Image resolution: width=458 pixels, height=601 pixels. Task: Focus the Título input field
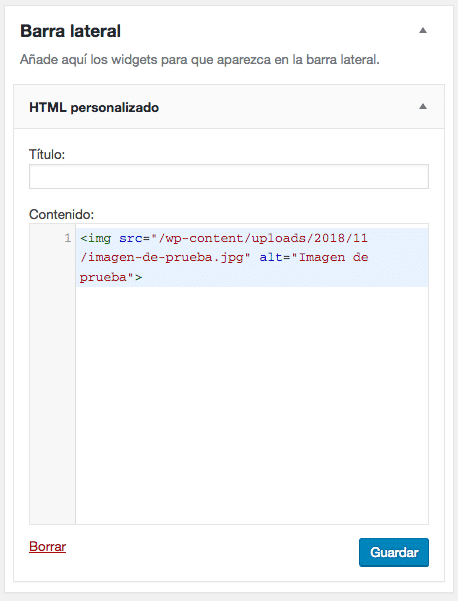pyautogui.click(x=229, y=176)
